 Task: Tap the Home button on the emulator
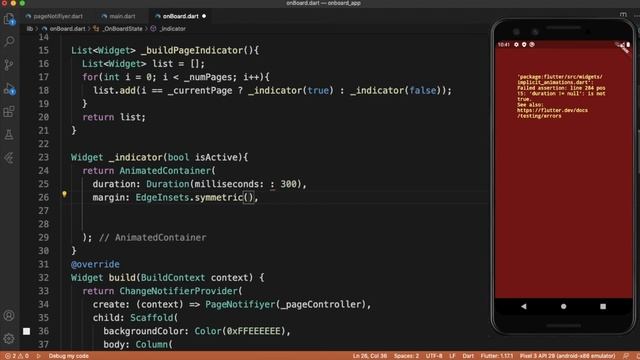click(x=563, y=306)
